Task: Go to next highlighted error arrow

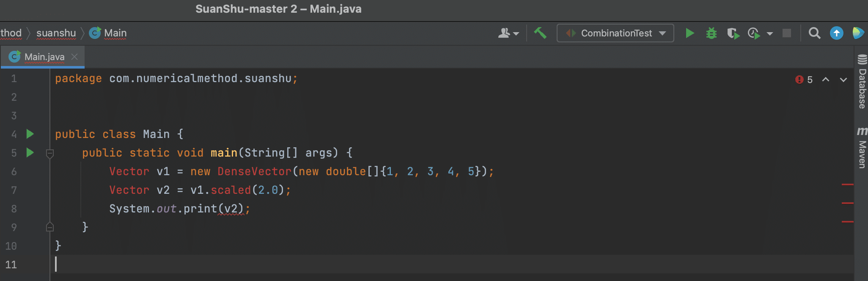Action: (x=843, y=80)
